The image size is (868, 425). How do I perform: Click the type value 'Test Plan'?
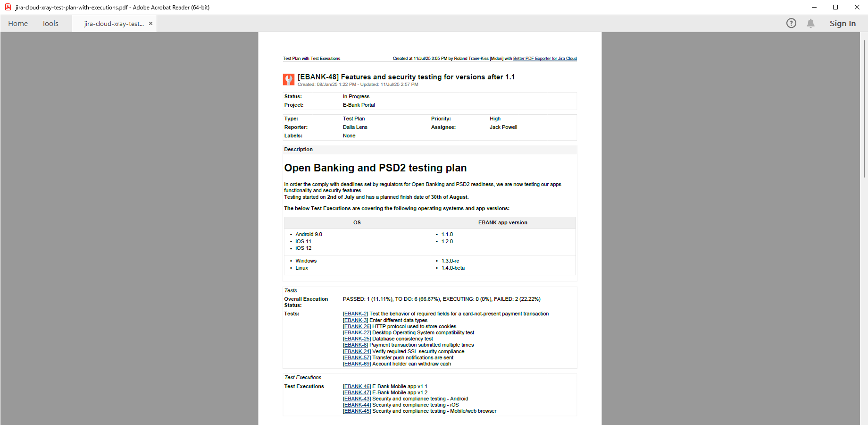point(354,119)
